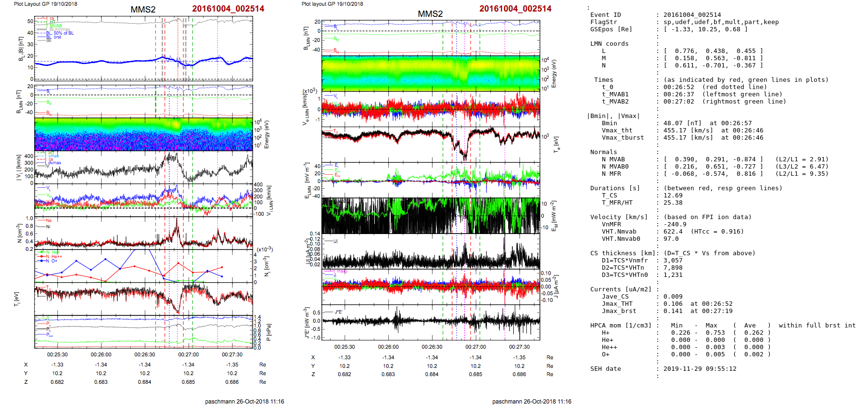Click the ion energy spectrogram in the left plot

click(143, 134)
